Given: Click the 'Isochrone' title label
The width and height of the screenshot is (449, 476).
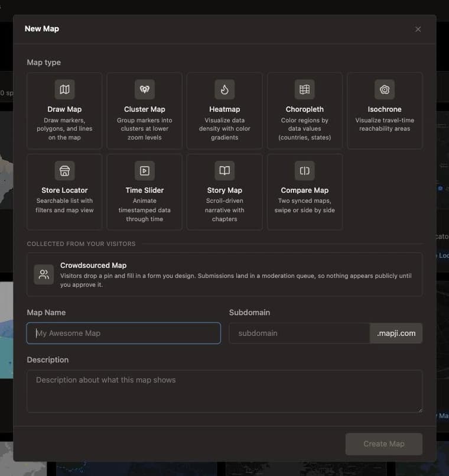Looking at the screenshot, I should [x=385, y=109].
